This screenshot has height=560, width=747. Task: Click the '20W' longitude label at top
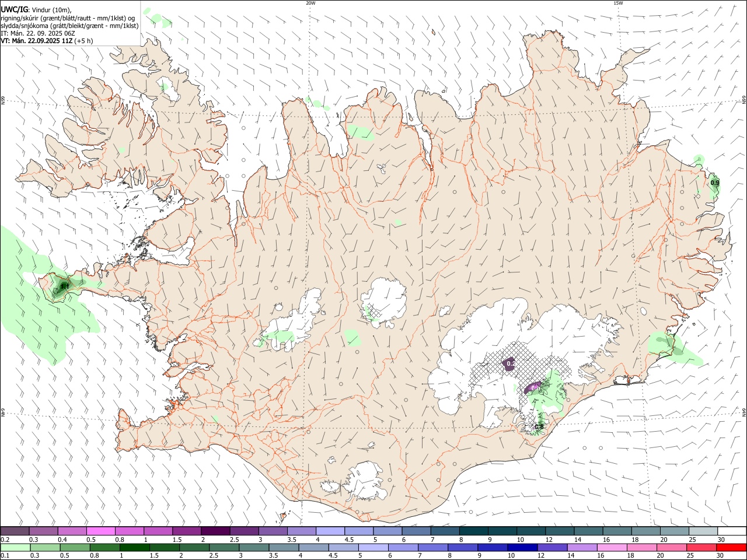coord(310,3)
